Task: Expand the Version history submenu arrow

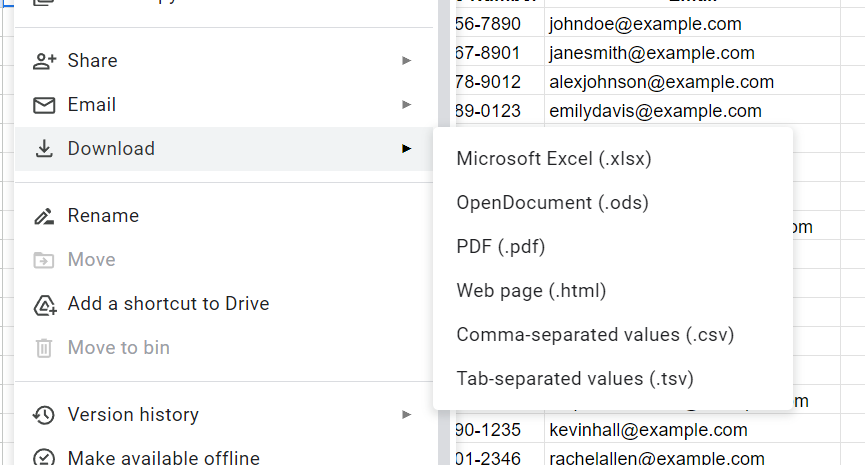Action: [x=406, y=415]
